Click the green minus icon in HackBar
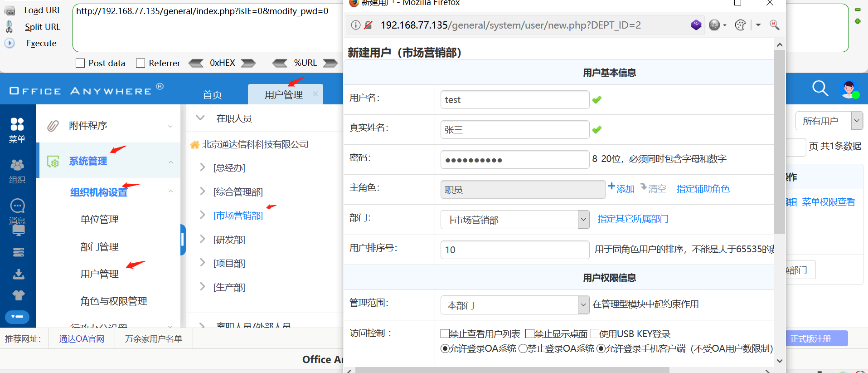868x373 pixels. pyautogui.click(x=858, y=10)
